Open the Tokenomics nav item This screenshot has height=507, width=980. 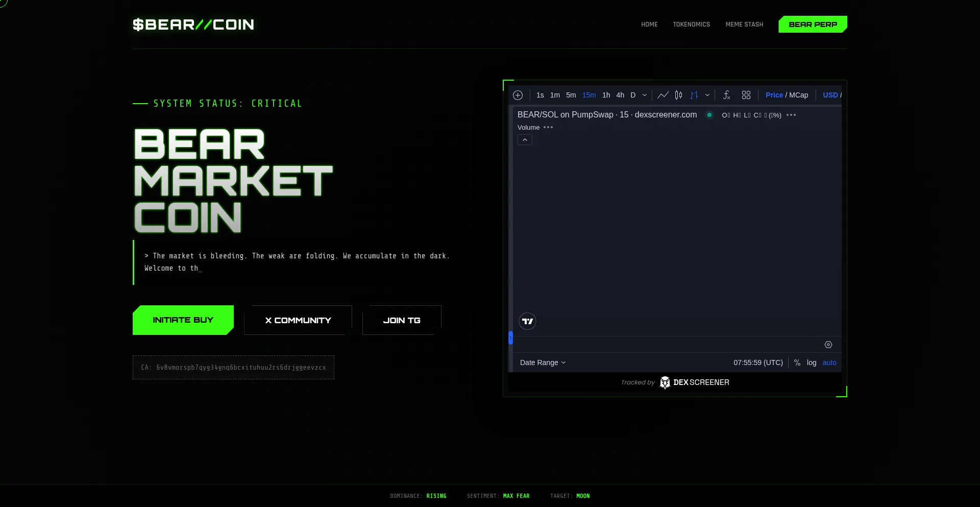coord(691,25)
